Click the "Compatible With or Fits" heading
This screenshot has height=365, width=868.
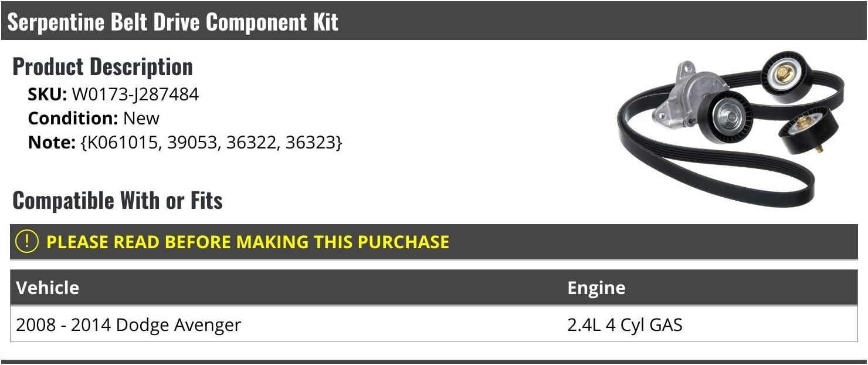click(x=117, y=201)
